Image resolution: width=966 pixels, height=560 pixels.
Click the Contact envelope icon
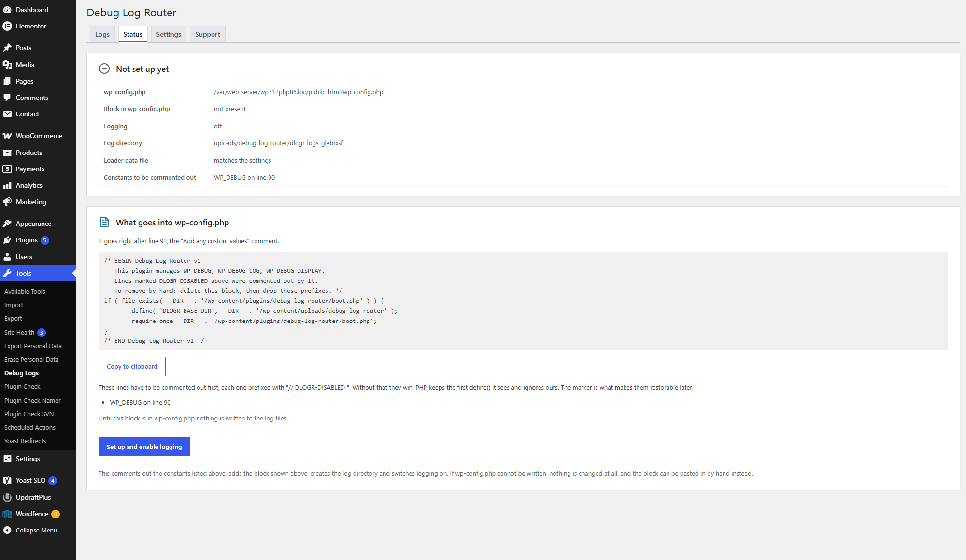coord(7,114)
